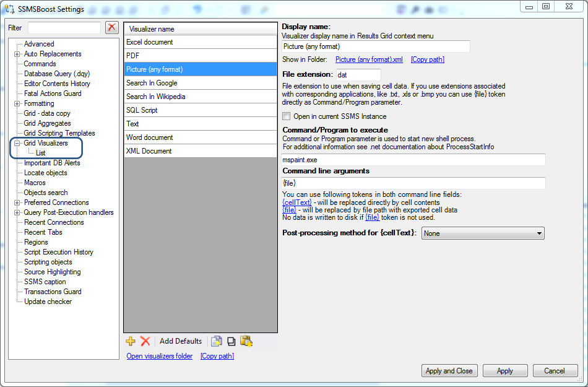
Task: Click the Visualizer name column header
Action: pyautogui.click(x=201, y=29)
